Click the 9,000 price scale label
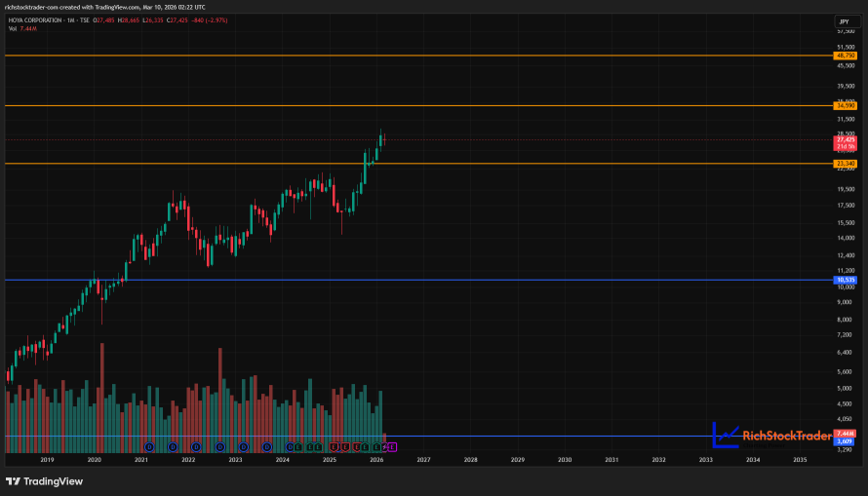Viewport: 868px width, 496px height. pyautogui.click(x=845, y=302)
